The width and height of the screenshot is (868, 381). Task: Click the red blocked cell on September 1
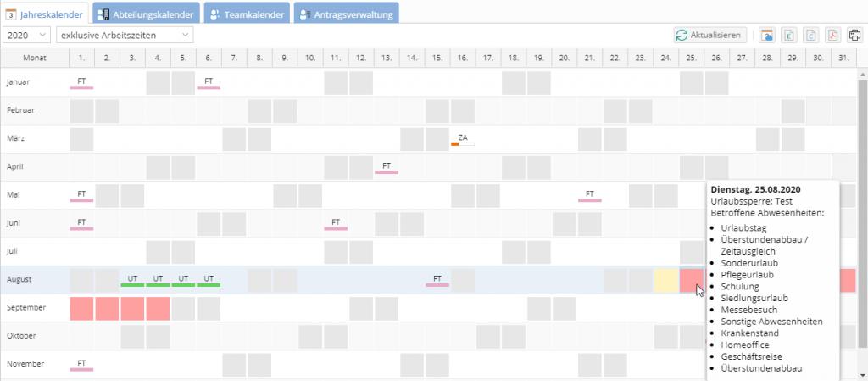[81, 308]
